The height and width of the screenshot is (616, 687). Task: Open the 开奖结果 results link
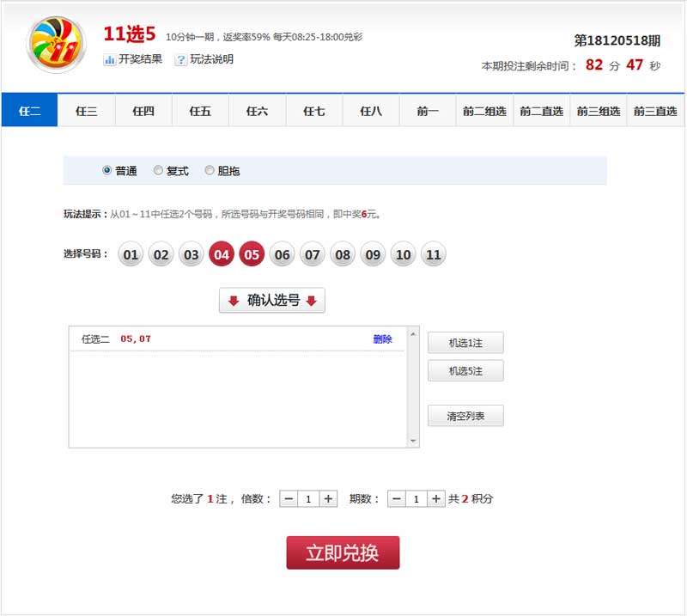(x=140, y=59)
